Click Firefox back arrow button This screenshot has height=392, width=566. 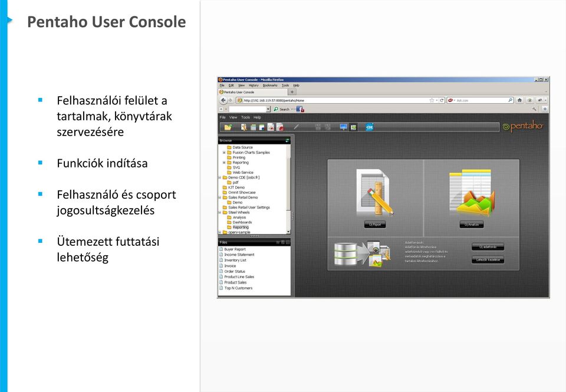[x=223, y=100]
